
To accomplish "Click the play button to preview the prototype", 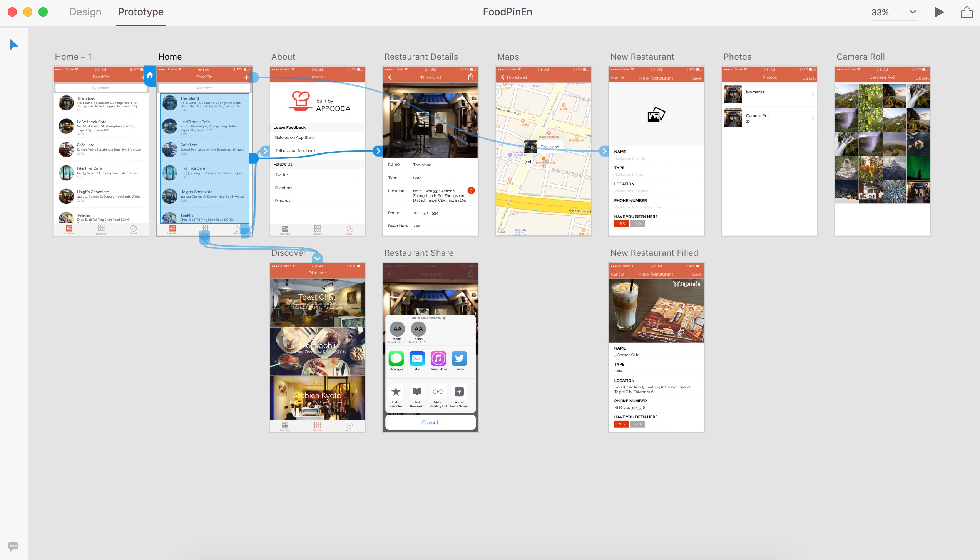I will point(939,12).
